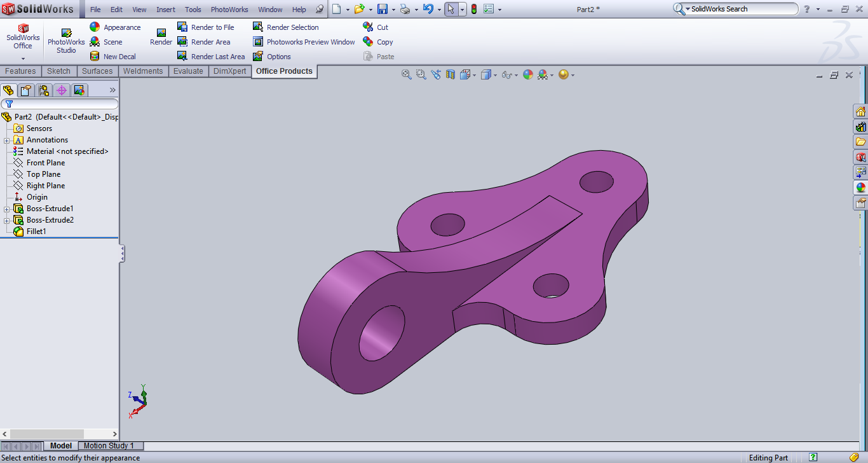Switch to the ConfigurationManager tab
The image size is (868, 463).
(x=43, y=90)
